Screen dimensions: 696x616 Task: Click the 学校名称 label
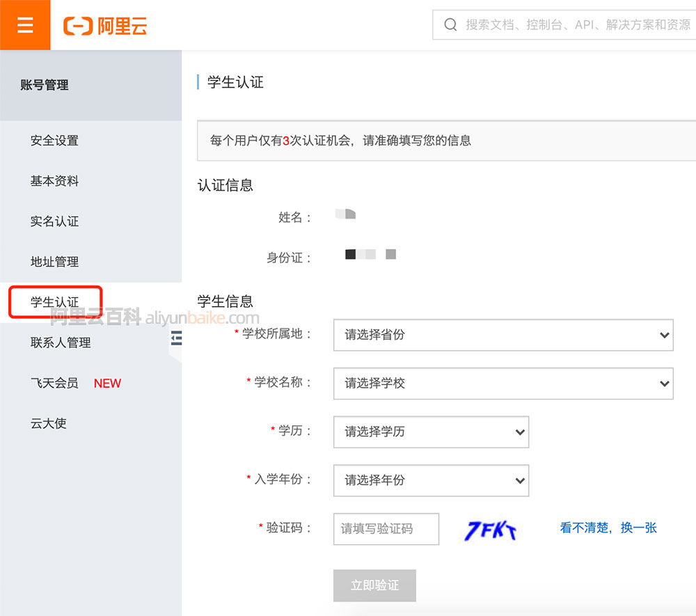pyautogui.click(x=283, y=382)
